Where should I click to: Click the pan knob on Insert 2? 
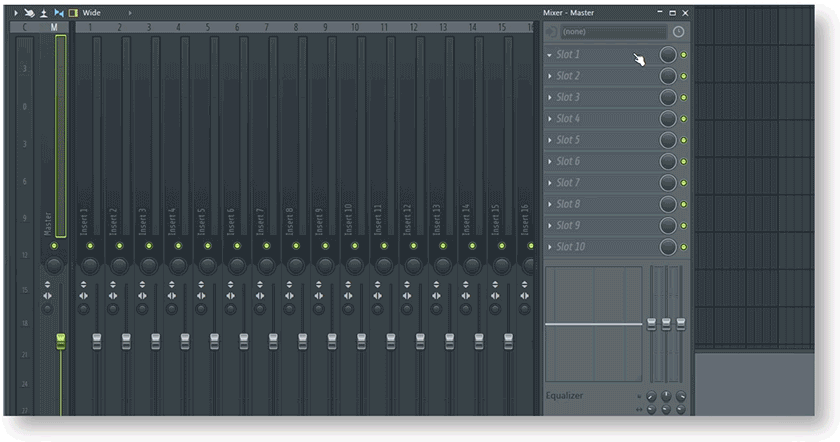[119, 265]
